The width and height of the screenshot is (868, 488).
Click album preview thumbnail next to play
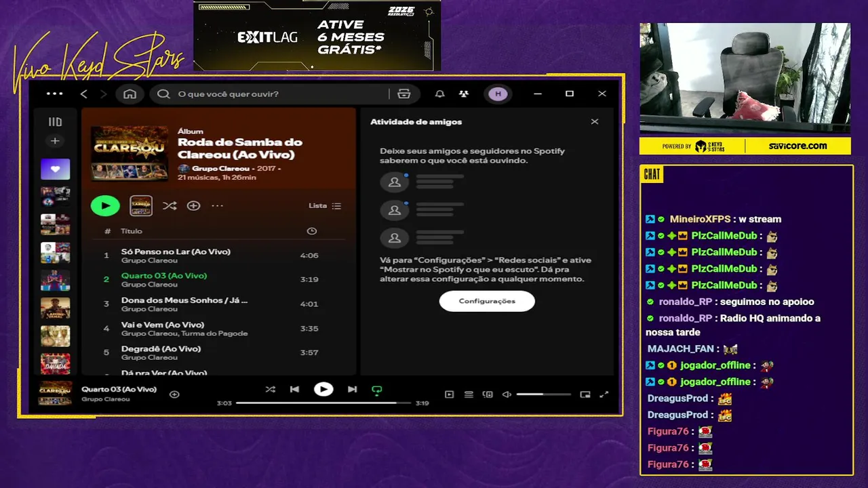click(141, 205)
